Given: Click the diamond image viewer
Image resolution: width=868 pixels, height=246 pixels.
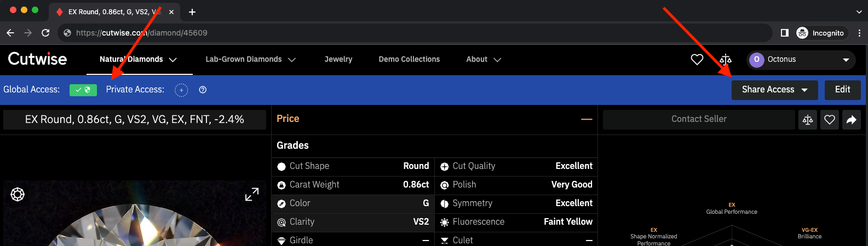Looking at the screenshot, I should [134, 213].
